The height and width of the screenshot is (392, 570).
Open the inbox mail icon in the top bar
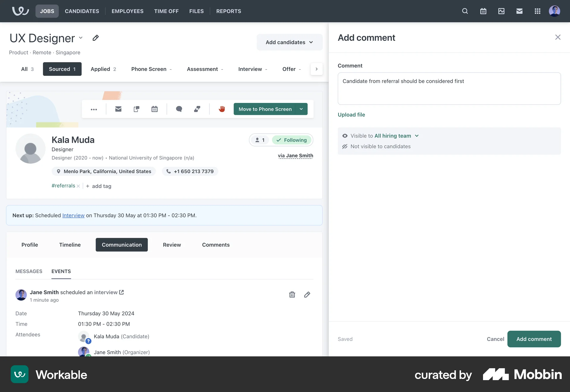point(519,11)
